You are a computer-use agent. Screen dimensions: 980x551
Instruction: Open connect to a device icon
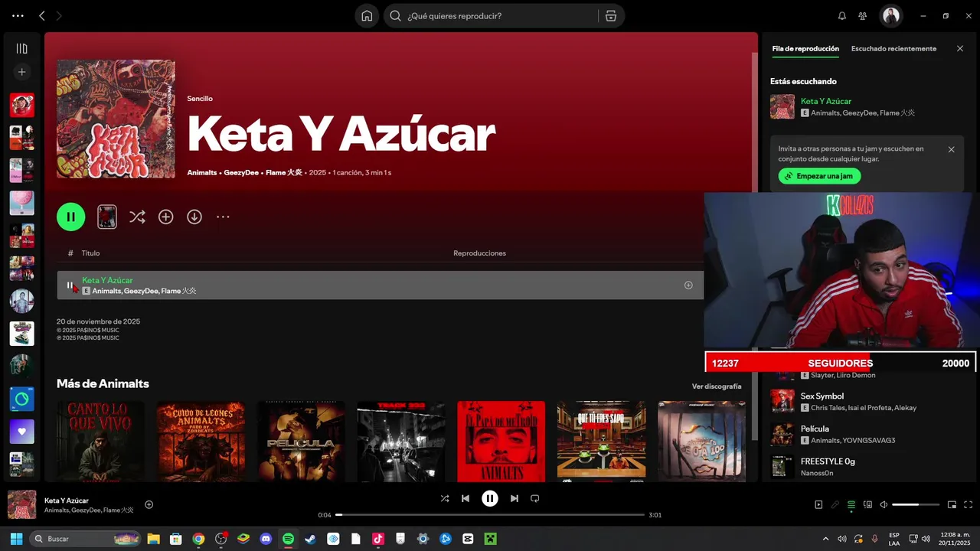coord(867,505)
